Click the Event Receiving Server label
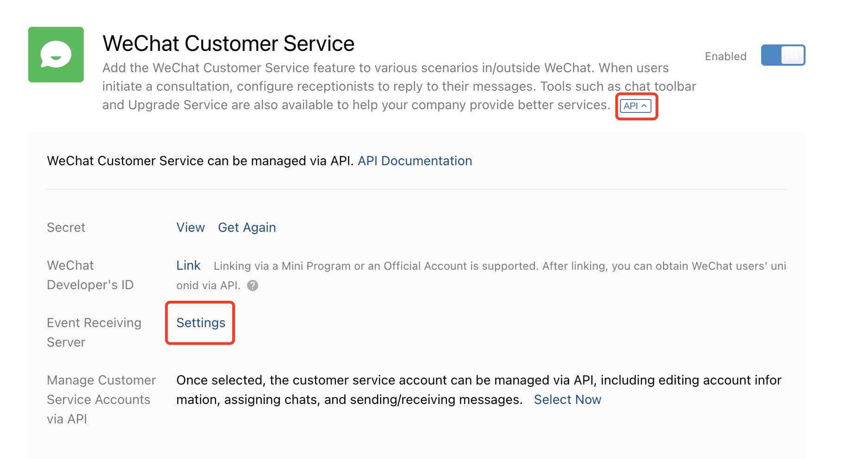 (x=94, y=332)
